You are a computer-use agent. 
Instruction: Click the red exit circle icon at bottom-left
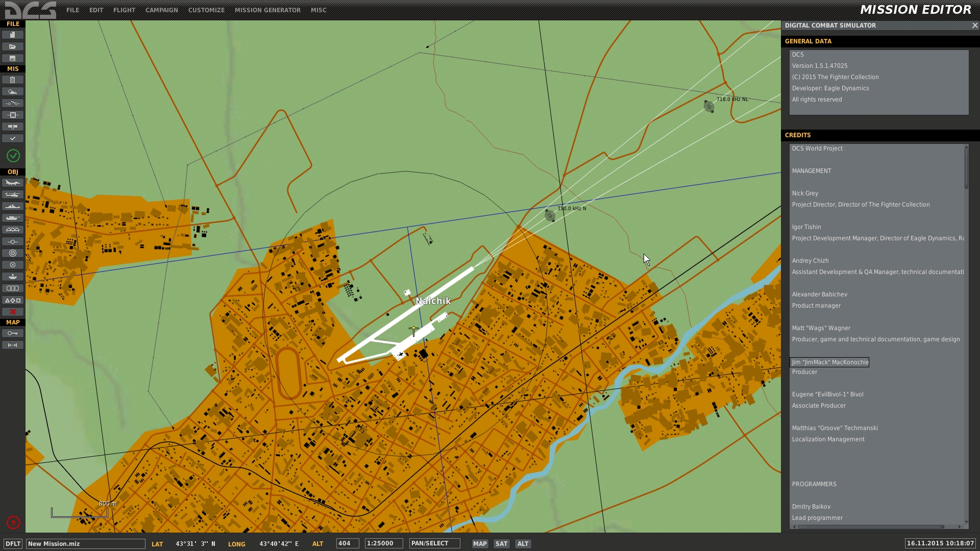click(x=13, y=522)
